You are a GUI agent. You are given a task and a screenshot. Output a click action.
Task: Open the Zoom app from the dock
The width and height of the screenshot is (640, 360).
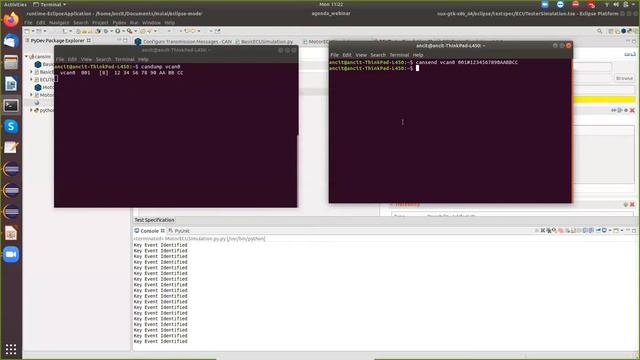[x=11, y=254]
